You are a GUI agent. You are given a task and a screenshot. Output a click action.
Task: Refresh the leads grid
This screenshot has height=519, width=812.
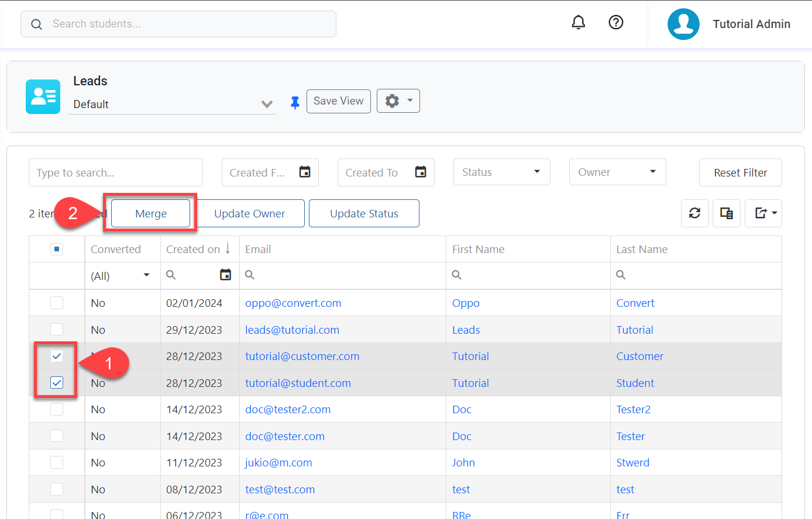tap(695, 213)
